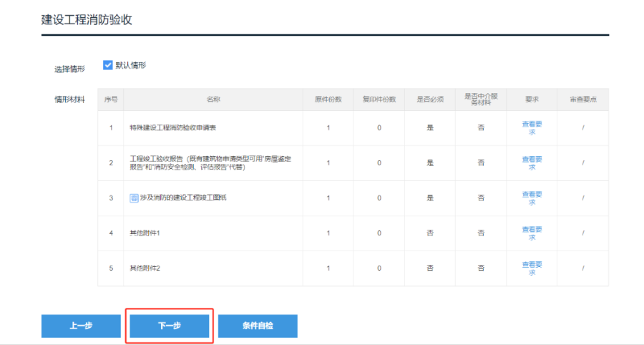Click the highlighted 下一步 button
The image size is (644, 345).
pyautogui.click(x=170, y=326)
